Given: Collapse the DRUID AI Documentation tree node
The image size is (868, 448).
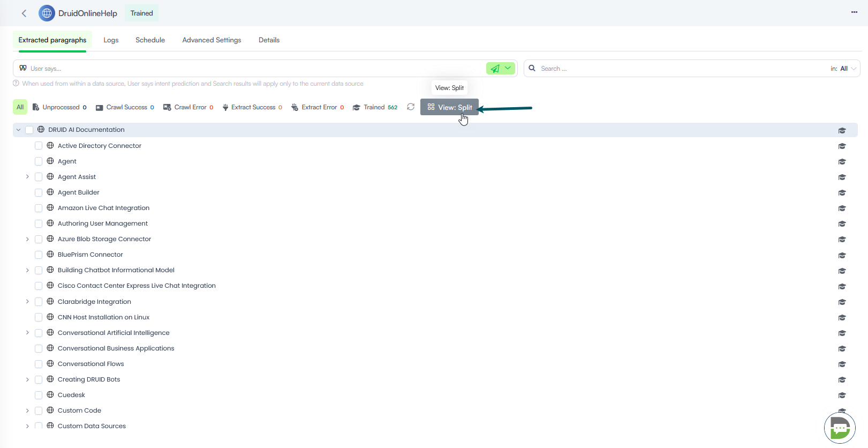Looking at the screenshot, I should (18, 130).
